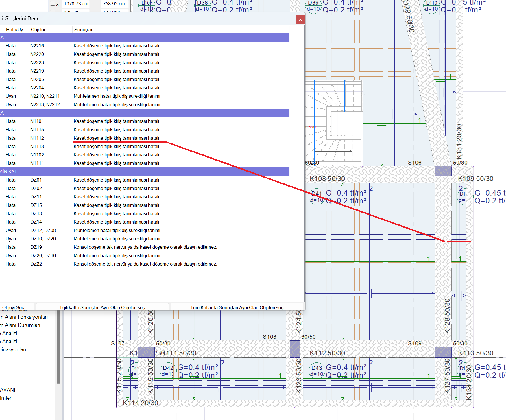
Task: Select column label S107
Action: pyautogui.click(x=118, y=343)
